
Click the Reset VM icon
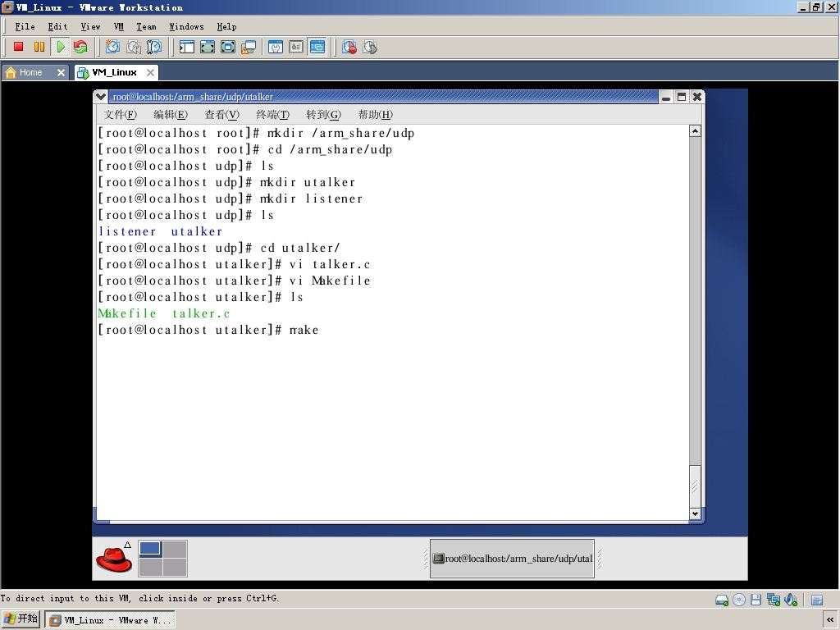pyautogui.click(x=81, y=47)
